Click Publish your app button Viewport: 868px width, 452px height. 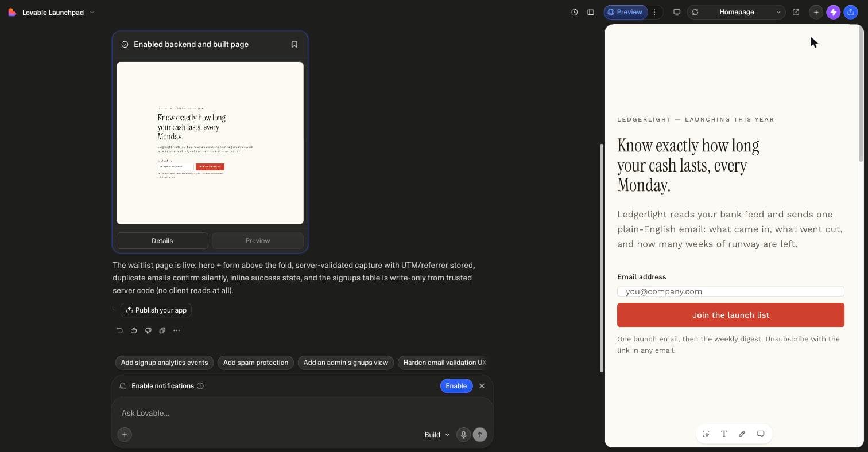click(x=156, y=310)
